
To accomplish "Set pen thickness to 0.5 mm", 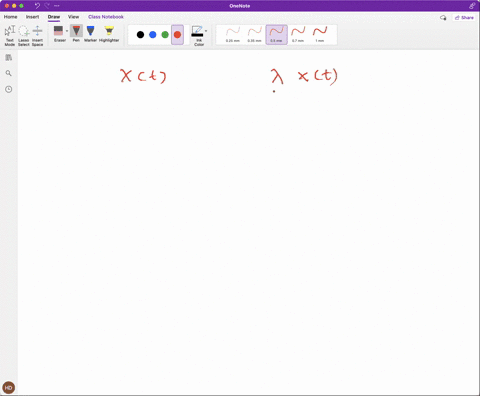I will point(276,35).
